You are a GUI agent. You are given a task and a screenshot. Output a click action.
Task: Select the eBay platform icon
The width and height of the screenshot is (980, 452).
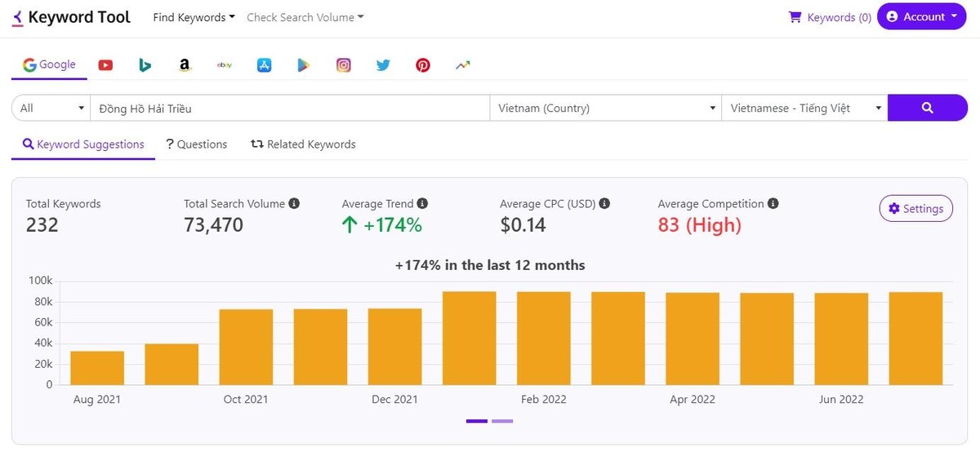pyautogui.click(x=225, y=65)
